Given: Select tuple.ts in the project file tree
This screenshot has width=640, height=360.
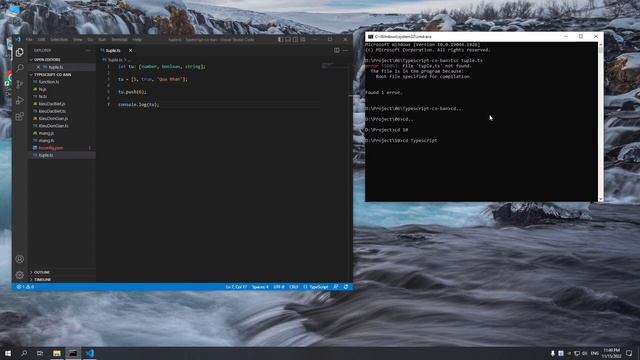Looking at the screenshot, I should point(62,155).
